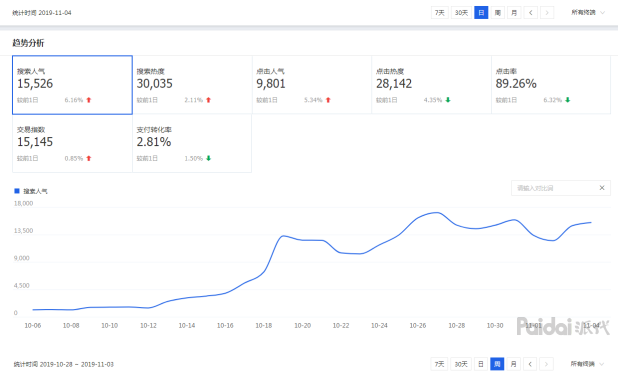
Task: Click green down arrow on 点击率 card
Action: pyautogui.click(x=568, y=100)
